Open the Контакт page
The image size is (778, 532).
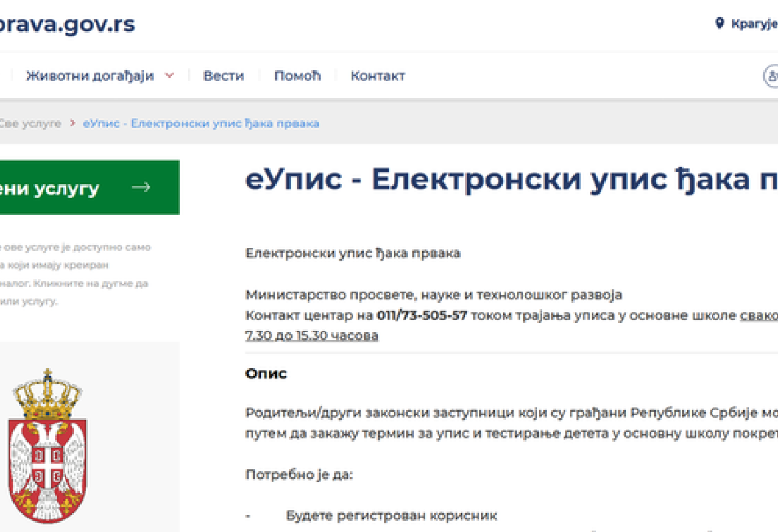click(378, 76)
